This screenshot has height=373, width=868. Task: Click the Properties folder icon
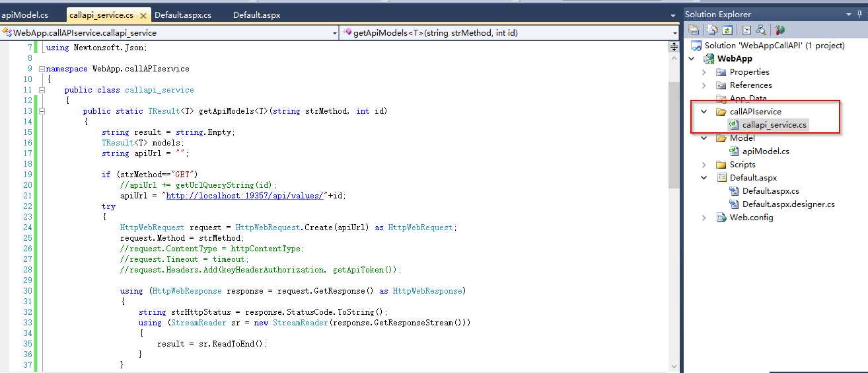pyautogui.click(x=721, y=72)
